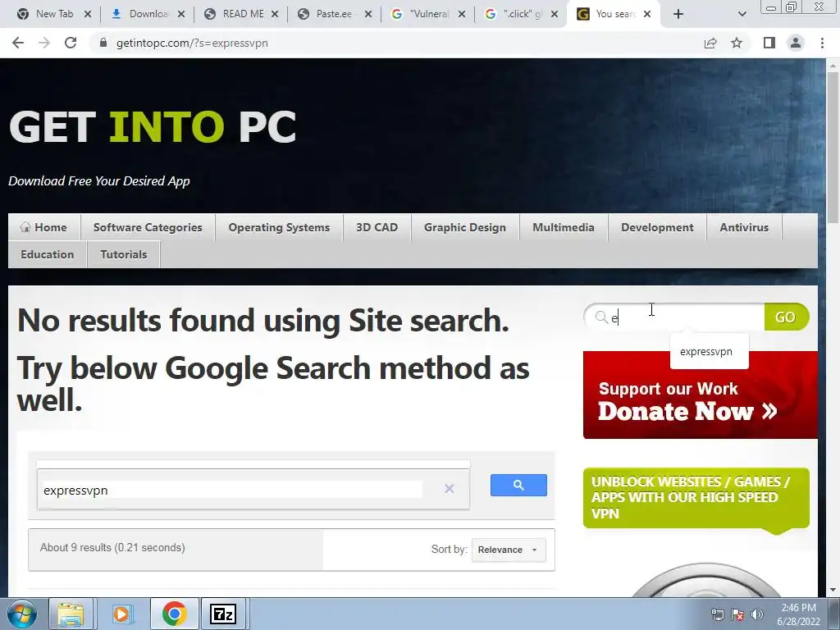Open File Explorer from taskbar

pos(71,614)
